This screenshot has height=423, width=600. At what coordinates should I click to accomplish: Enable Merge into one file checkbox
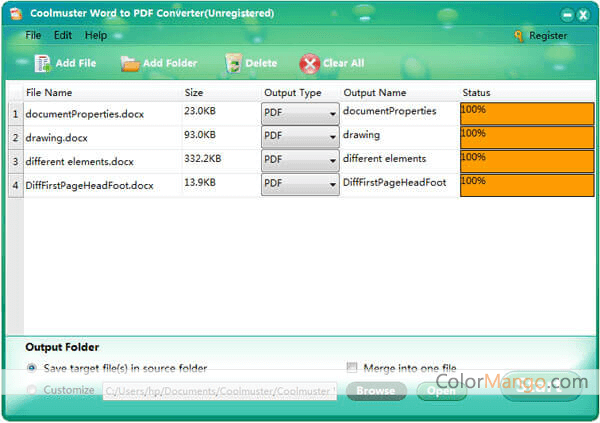[x=352, y=368]
